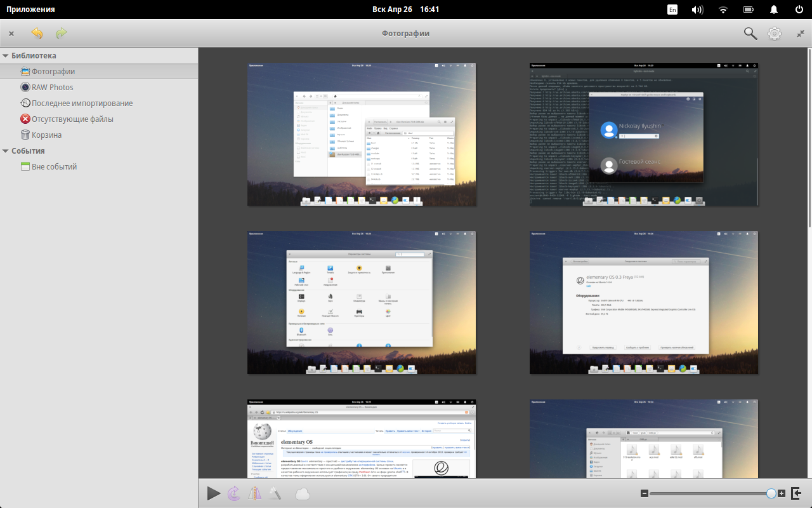Image resolution: width=812 pixels, height=508 pixels.
Task: Toggle the sidebar with the bottom-right icon
Action: coord(797,493)
